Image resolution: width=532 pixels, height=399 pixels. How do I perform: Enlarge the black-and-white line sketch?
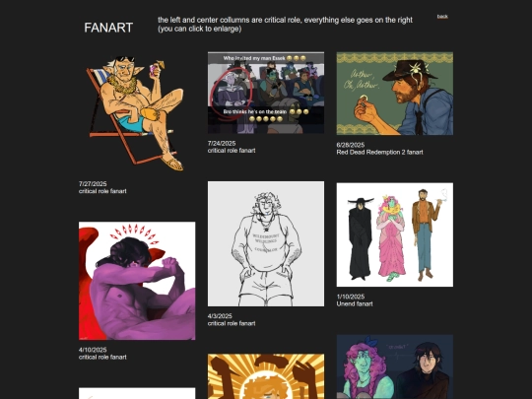(x=266, y=243)
